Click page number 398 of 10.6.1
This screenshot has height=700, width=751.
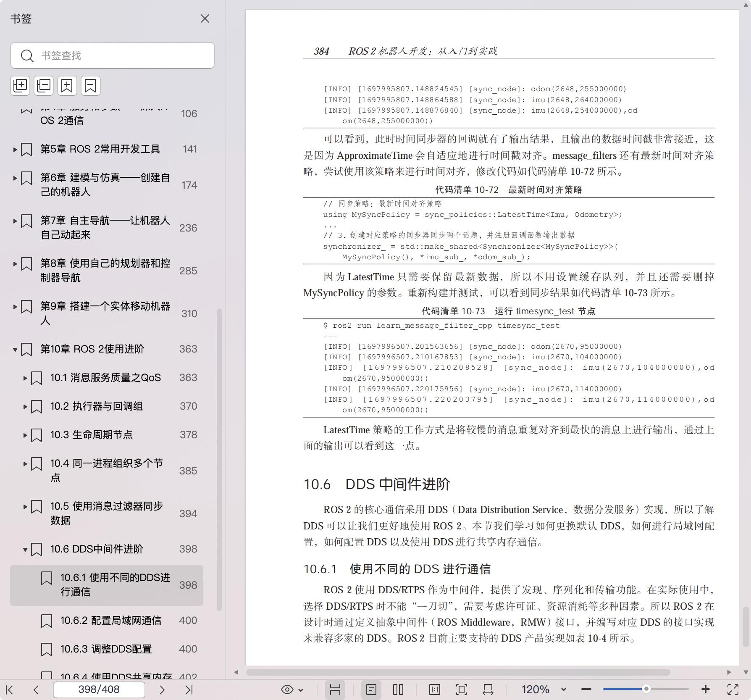(x=188, y=585)
